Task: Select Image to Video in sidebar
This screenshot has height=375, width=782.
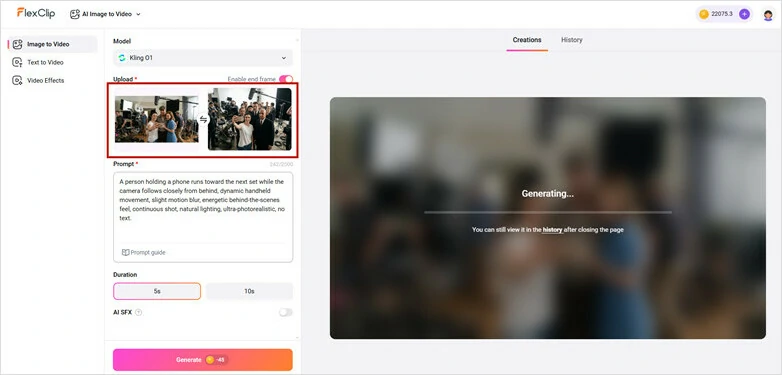Action: [x=53, y=44]
